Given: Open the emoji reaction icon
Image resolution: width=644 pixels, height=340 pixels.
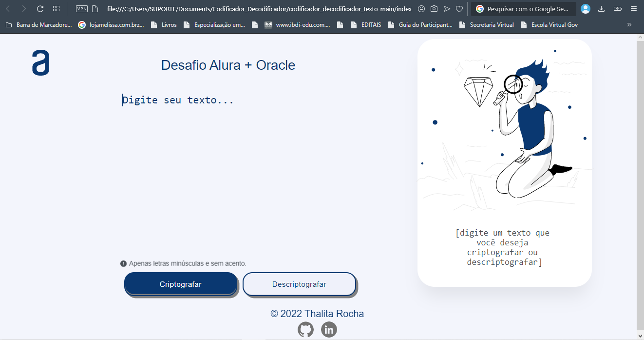Looking at the screenshot, I should pyautogui.click(x=421, y=8).
